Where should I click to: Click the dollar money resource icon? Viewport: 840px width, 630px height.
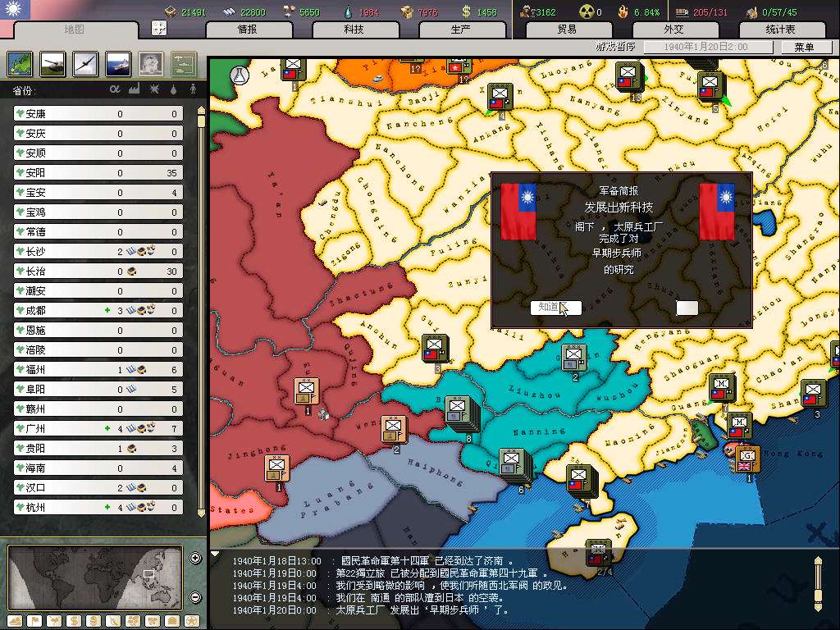(x=466, y=11)
